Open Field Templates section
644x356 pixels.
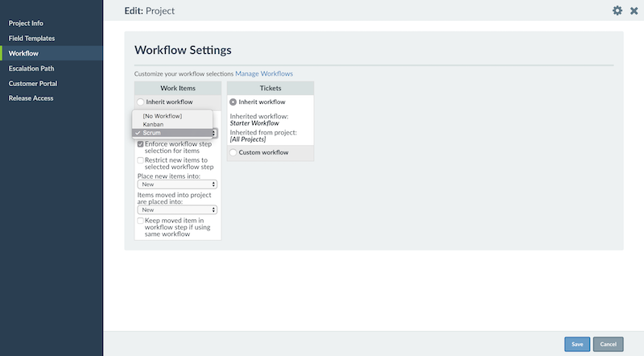(31, 38)
